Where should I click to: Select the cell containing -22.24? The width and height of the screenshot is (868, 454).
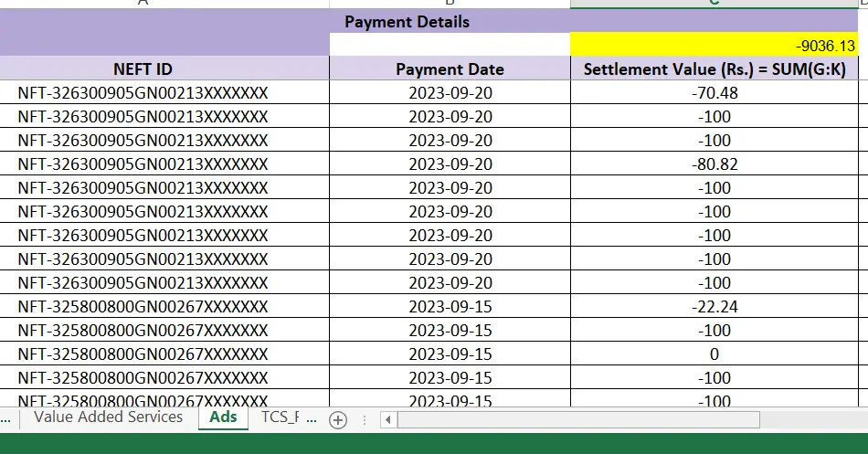[x=715, y=307]
